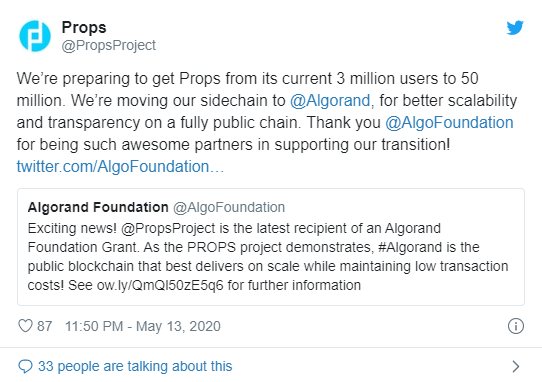Open the Props display name

point(84,28)
